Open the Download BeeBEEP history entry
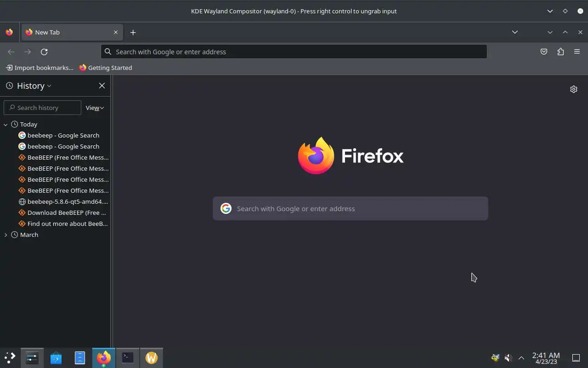The image size is (588, 368). (62, 213)
